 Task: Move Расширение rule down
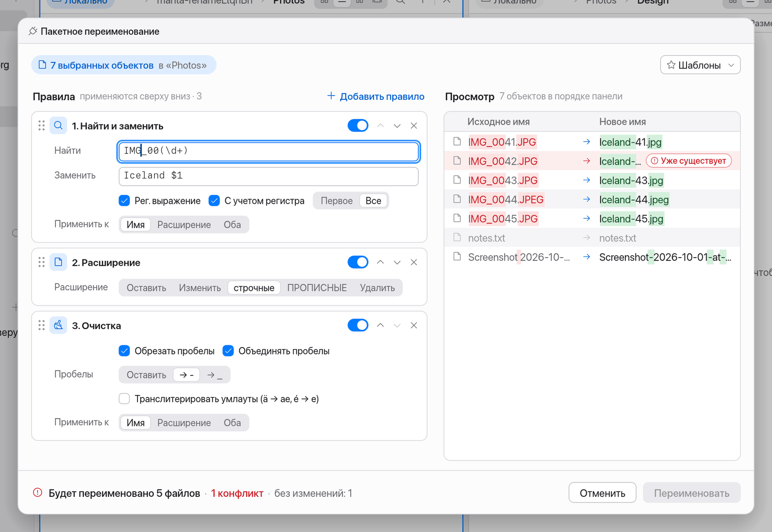click(x=397, y=262)
